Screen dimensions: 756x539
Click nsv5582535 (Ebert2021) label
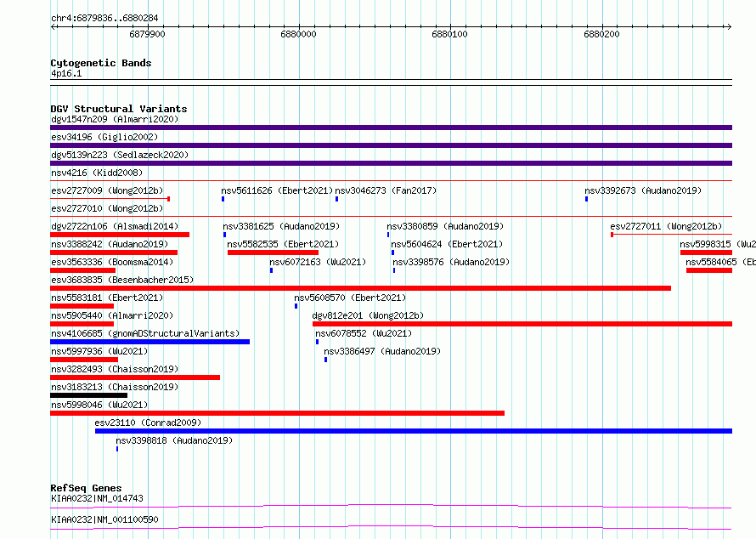pyautogui.click(x=283, y=244)
